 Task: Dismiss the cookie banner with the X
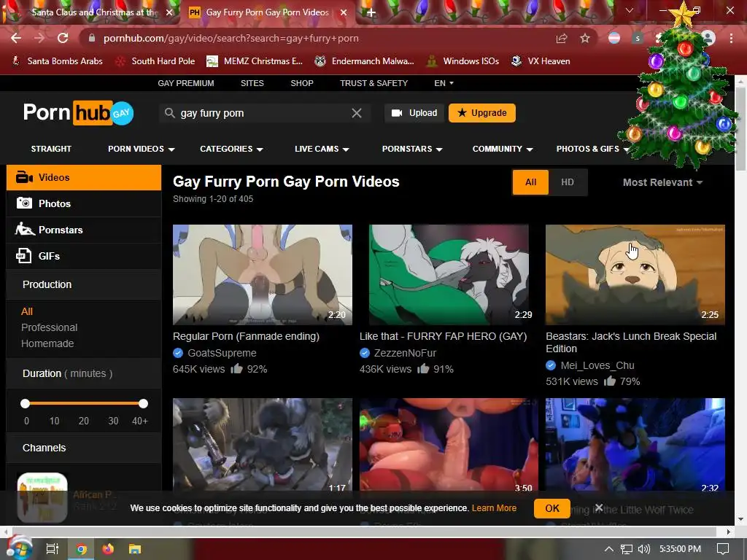600,507
